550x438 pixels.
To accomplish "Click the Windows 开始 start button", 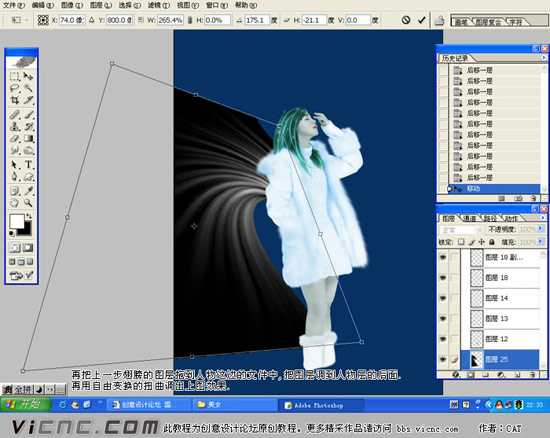I will tap(25, 404).
